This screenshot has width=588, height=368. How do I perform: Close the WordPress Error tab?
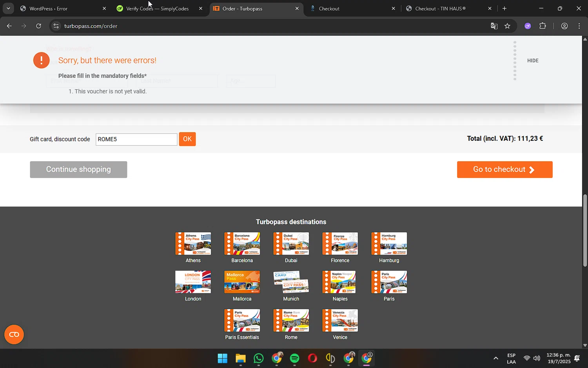click(x=104, y=9)
